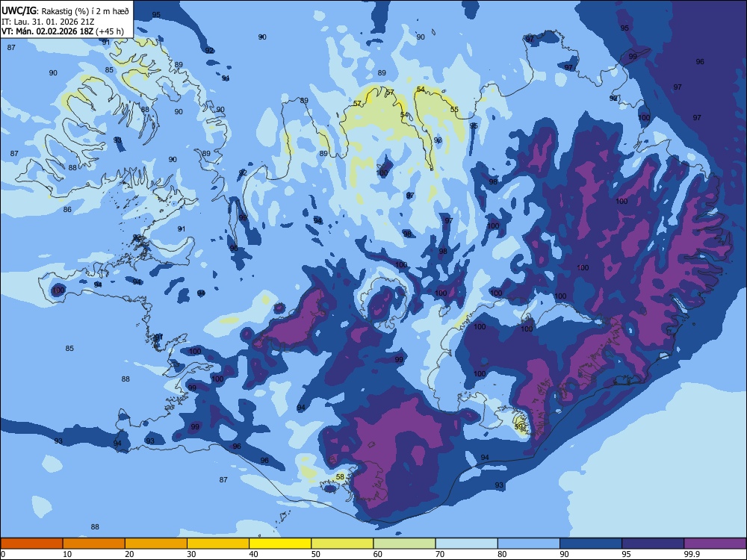Click the '40' legend scale label
747x560 pixels.
coord(253,554)
